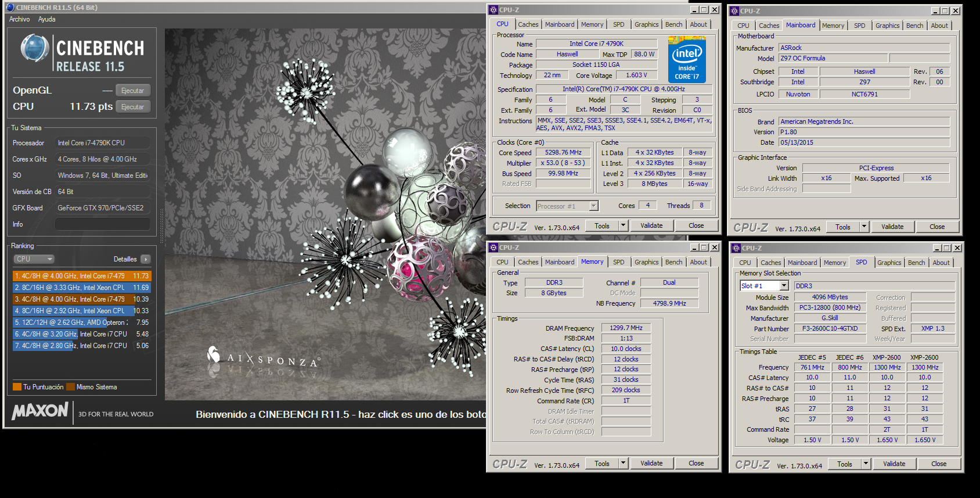Open the Slot #1 memory slot dropdown
The width and height of the screenshot is (980, 498).
click(764, 286)
